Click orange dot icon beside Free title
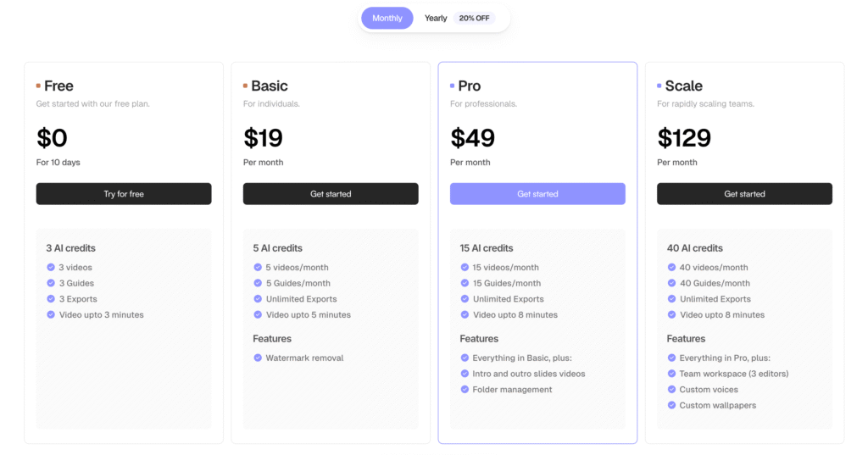Viewport: 868px width, 455px height. (x=38, y=86)
